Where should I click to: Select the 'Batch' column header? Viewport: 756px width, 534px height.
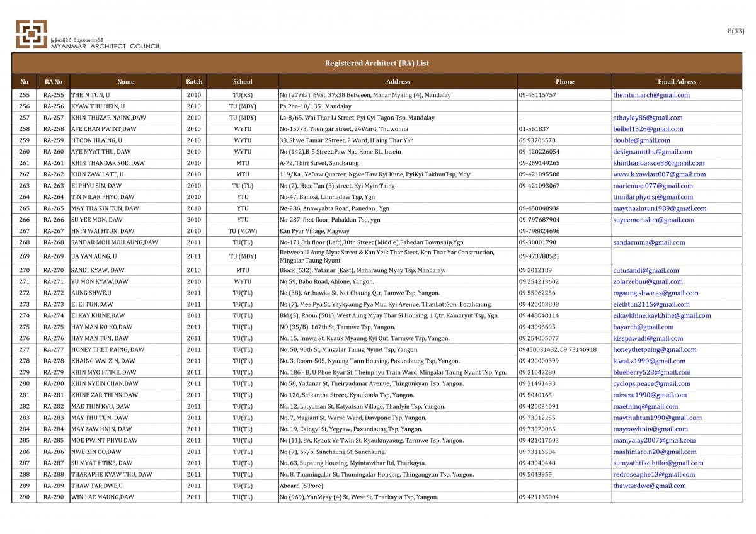194,82
